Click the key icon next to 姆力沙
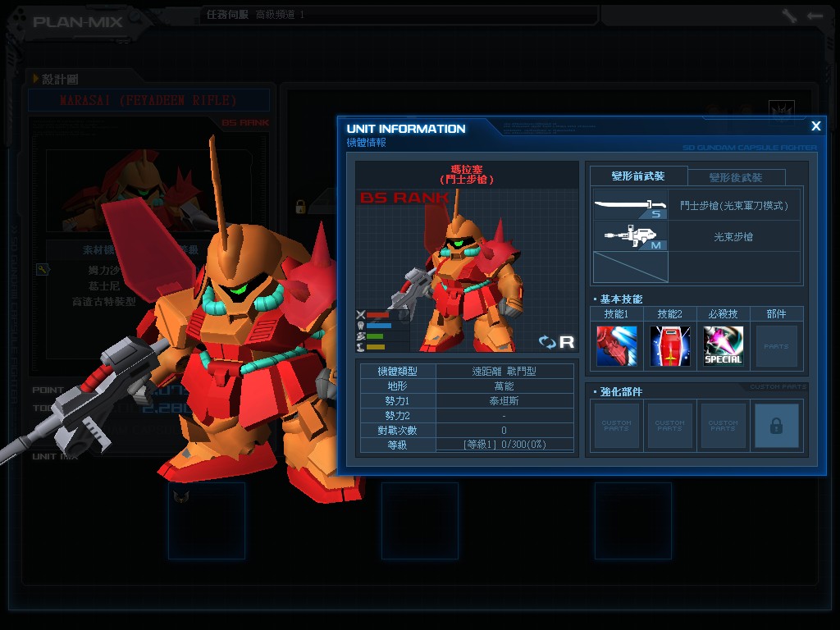This screenshot has width=840, height=630. [x=43, y=269]
